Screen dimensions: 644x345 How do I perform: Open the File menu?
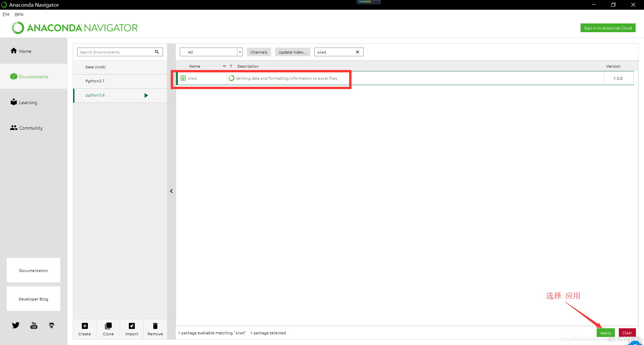pyautogui.click(x=6, y=14)
